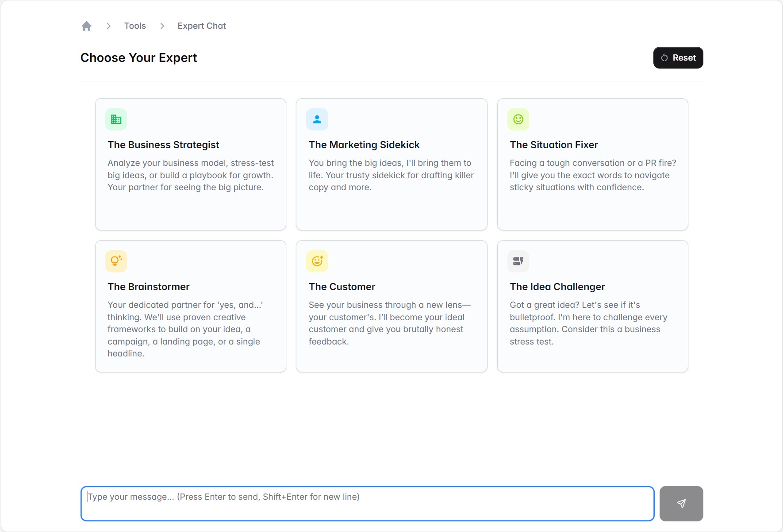Click the home icon in the breadcrumb
This screenshot has height=532, width=783.
86,26
